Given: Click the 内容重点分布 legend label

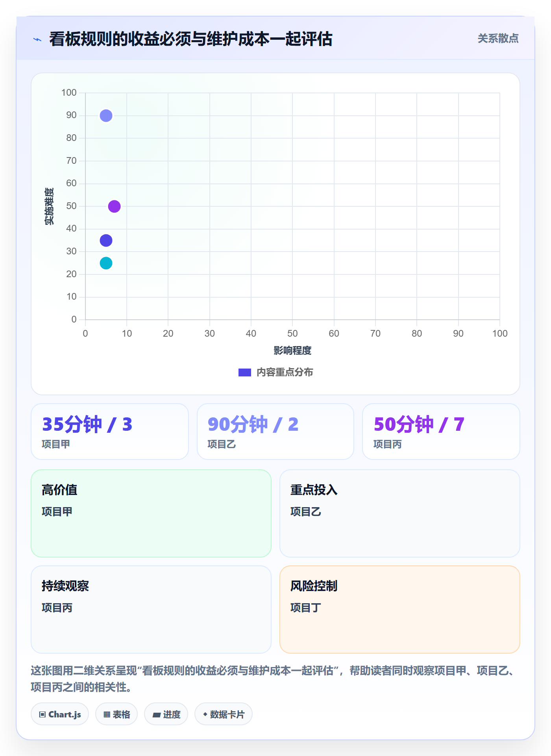Looking at the screenshot, I should [285, 372].
